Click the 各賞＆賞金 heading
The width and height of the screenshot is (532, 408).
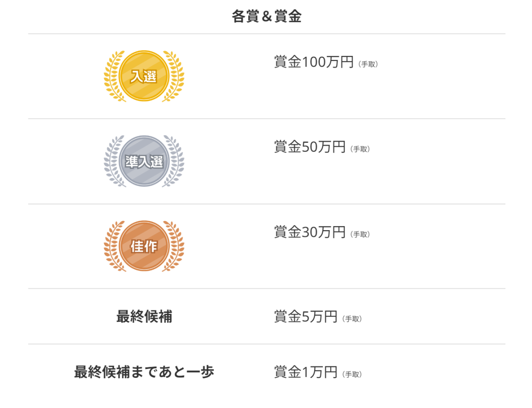coord(266,17)
